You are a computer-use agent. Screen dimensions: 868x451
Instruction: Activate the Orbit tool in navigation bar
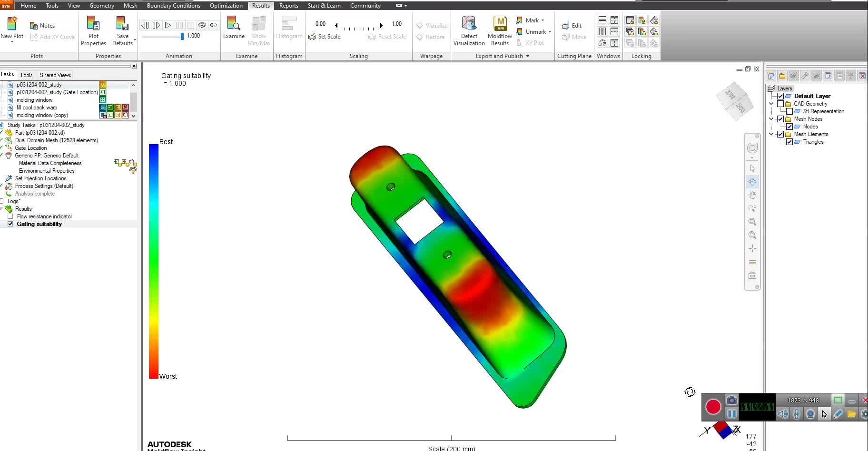tap(752, 182)
